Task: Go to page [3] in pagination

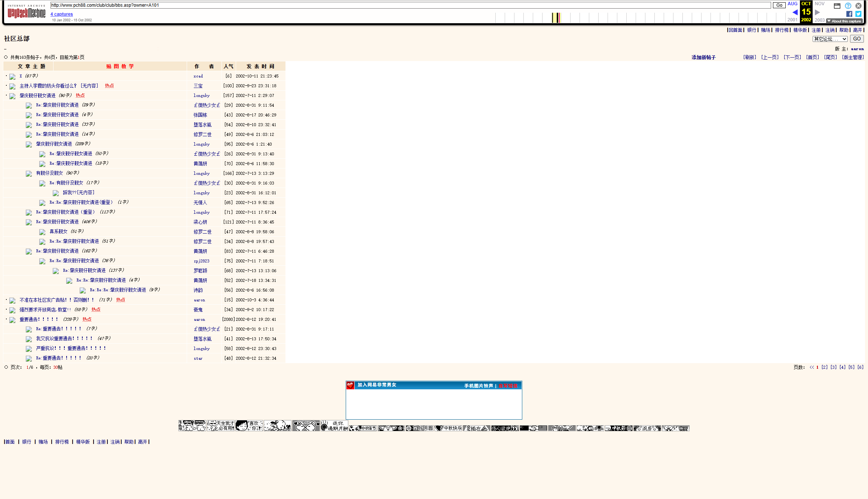Action: click(x=834, y=367)
